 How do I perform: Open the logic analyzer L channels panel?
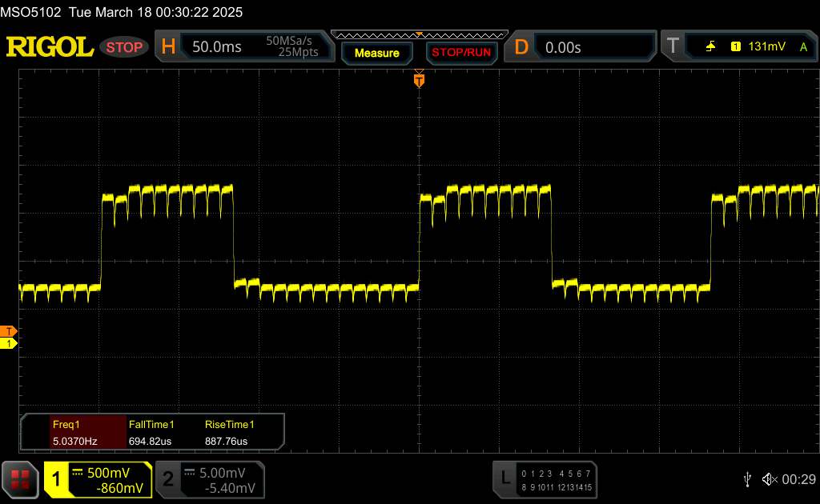(x=545, y=479)
